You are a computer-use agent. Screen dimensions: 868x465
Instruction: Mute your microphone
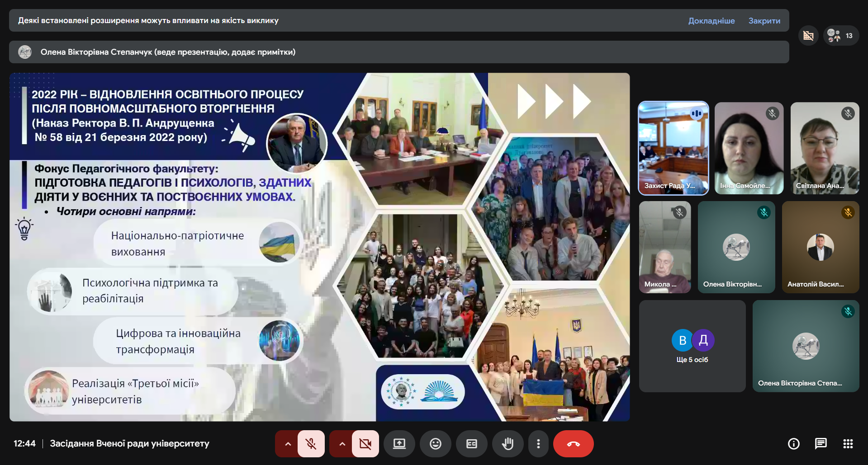pyautogui.click(x=311, y=443)
